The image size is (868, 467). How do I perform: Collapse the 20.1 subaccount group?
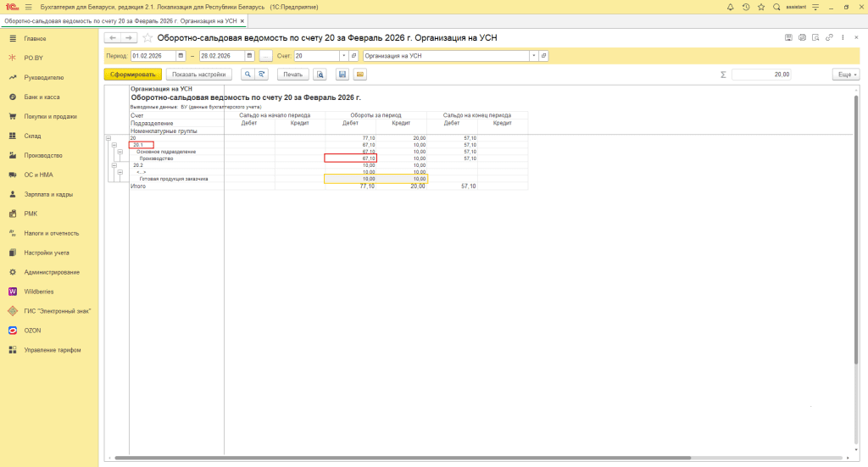pos(114,145)
